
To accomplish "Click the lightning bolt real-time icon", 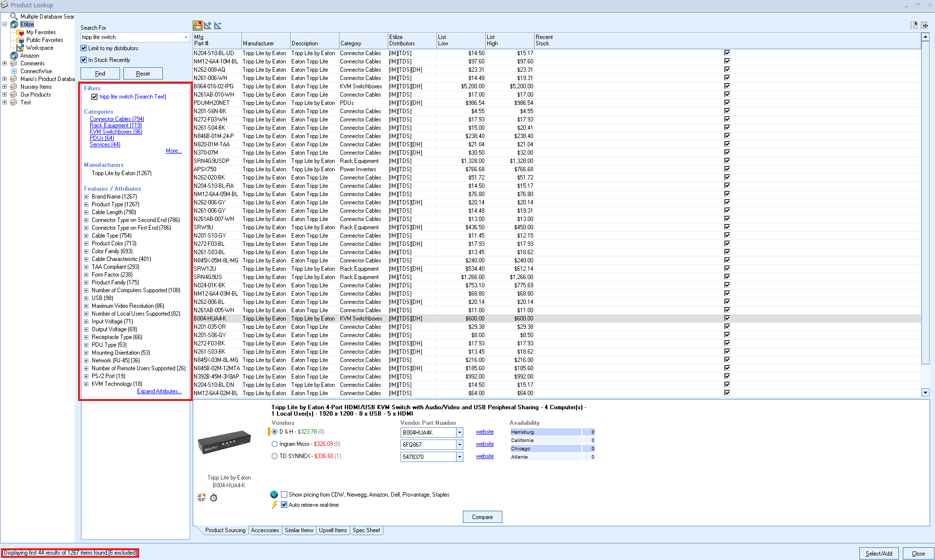I will (x=275, y=505).
